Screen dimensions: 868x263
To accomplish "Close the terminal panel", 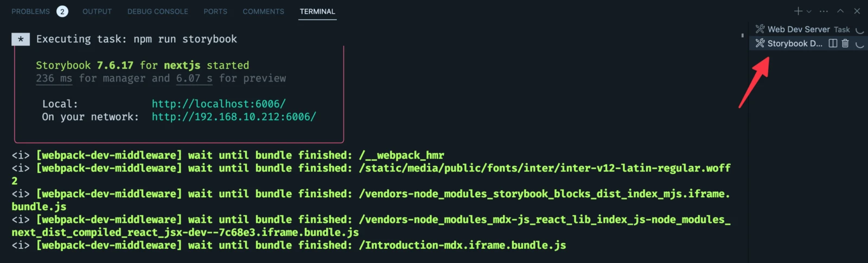I will (857, 11).
